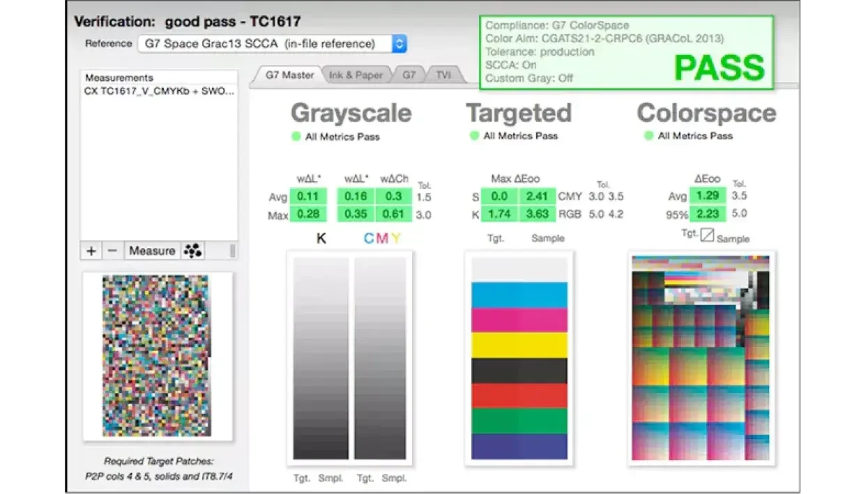Select the G7 tab
The height and width of the screenshot is (494, 868).
[409, 75]
